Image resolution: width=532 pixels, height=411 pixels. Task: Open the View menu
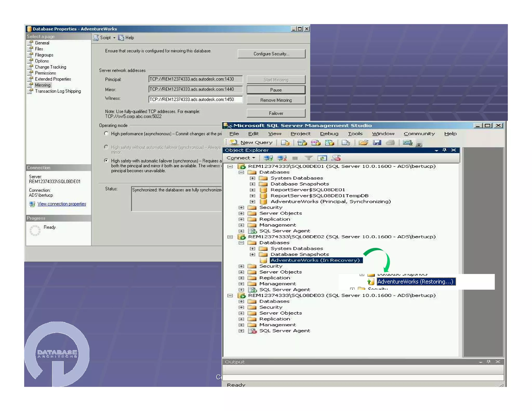[x=275, y=134]
